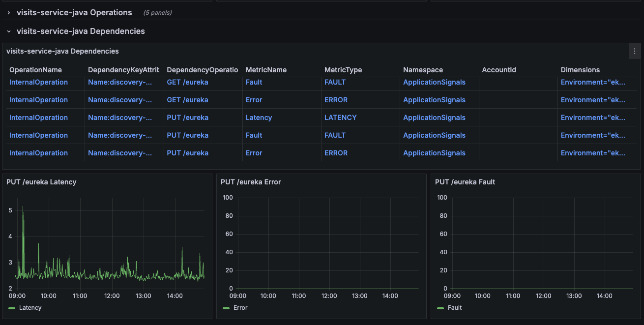
Task: Toggle the Latency legend series
Action: (30, 308)
